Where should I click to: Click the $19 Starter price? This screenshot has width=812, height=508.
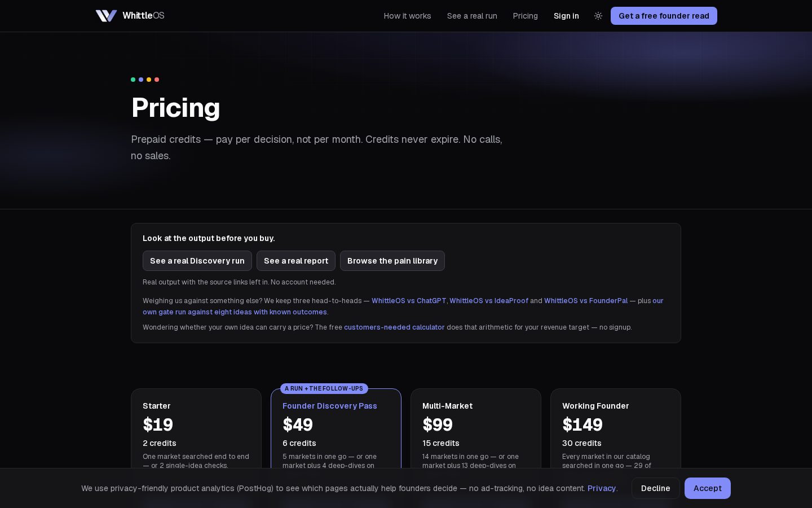pyautogui.click(x=158, y=424)
